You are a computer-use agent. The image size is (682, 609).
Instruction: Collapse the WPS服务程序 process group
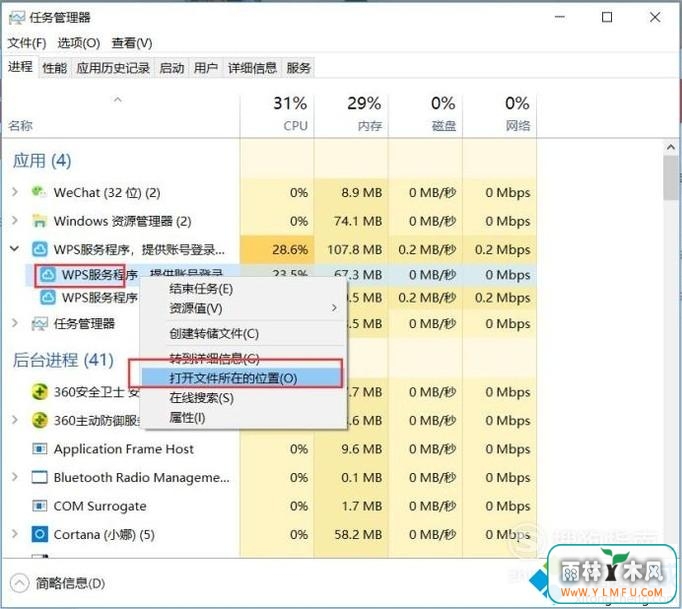point(14,249)
